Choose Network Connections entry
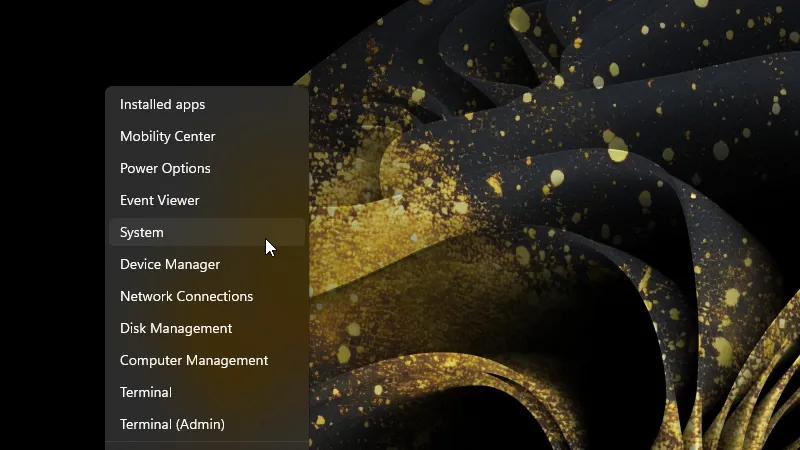 207,296
